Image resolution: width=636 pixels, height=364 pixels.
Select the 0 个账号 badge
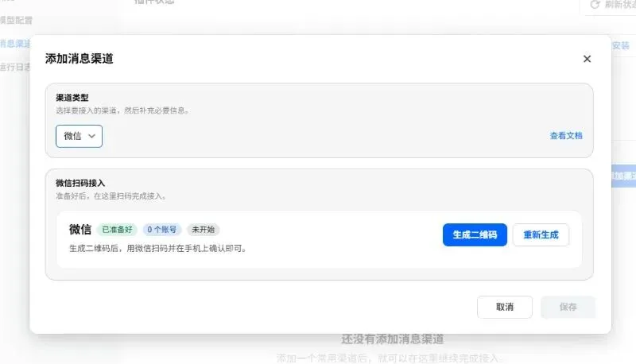point(162,230)
